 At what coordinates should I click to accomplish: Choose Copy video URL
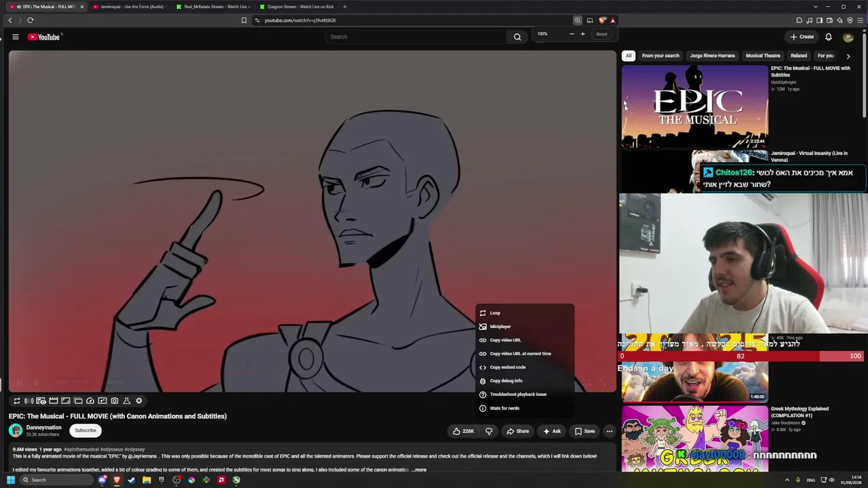click(525, 340)
